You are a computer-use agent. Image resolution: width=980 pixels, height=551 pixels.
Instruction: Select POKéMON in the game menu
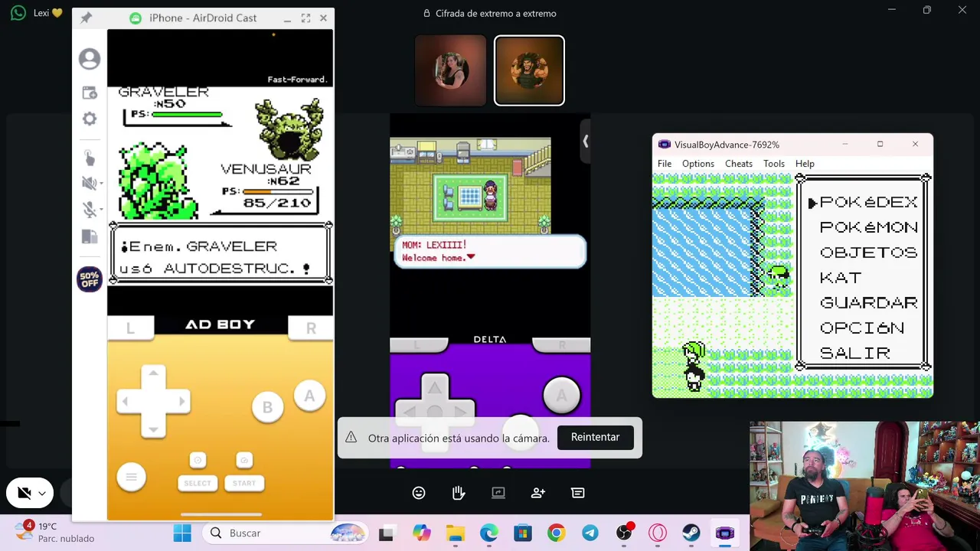[x=868, y=227]
